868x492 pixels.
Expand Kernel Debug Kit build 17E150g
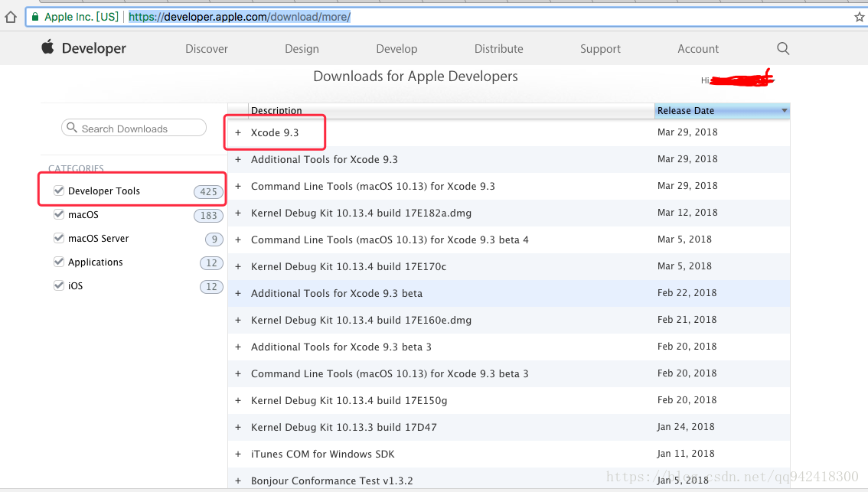238,401
